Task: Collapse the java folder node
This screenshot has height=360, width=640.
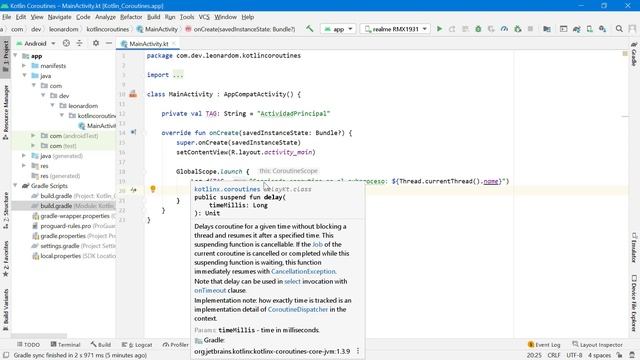Action: pos(24,76)
